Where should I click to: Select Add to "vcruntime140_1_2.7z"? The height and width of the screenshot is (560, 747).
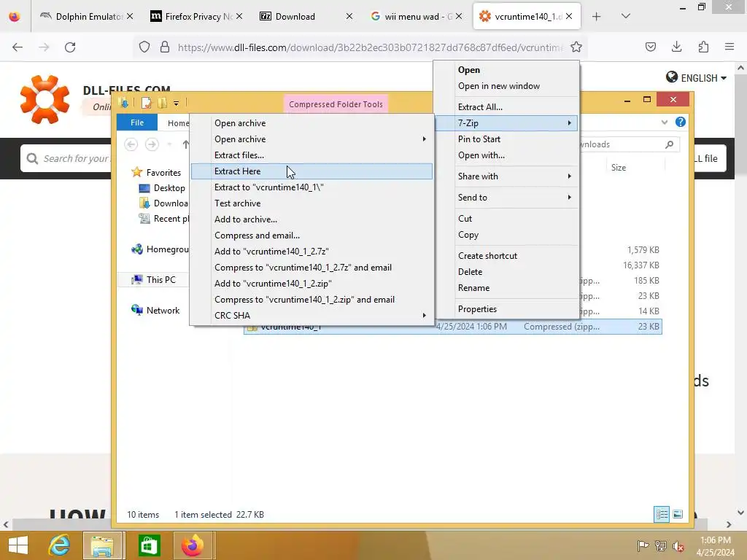coord(311,252)
